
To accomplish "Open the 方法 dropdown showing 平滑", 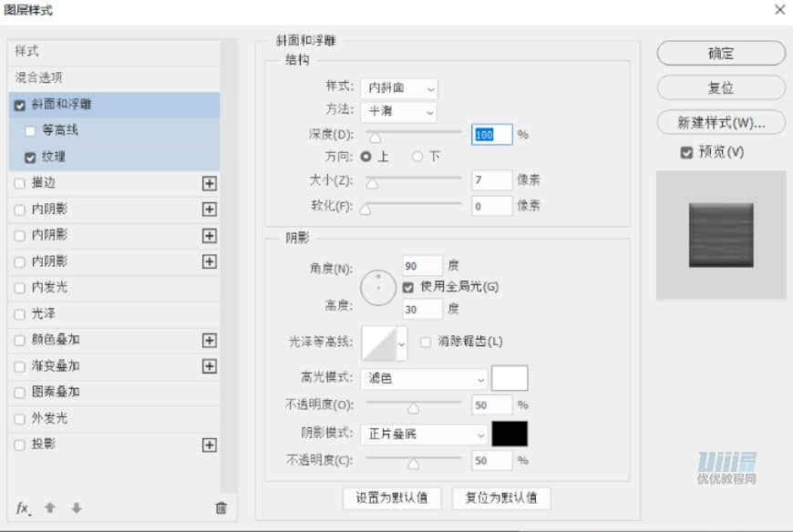I will 398,112.
